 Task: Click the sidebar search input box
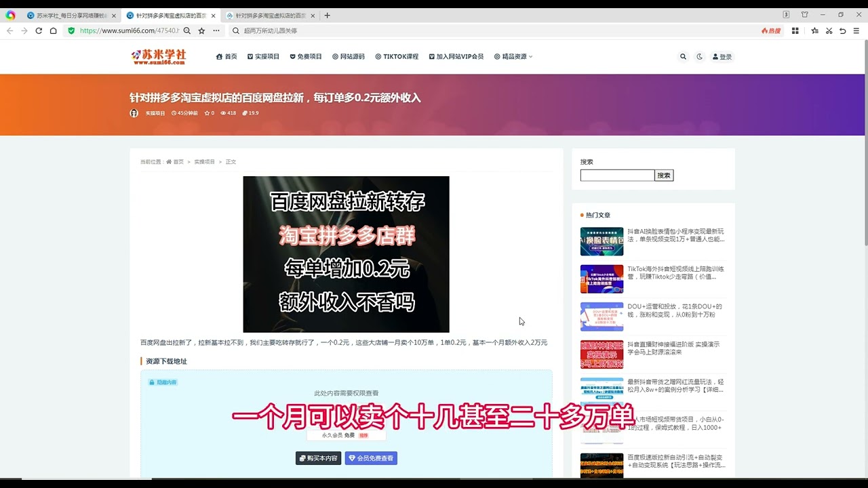617,176
